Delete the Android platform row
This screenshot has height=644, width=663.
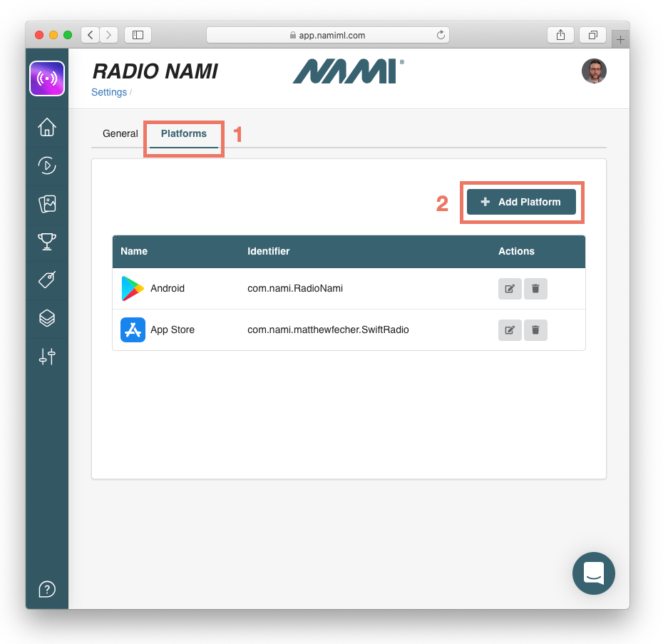(535, 289)
